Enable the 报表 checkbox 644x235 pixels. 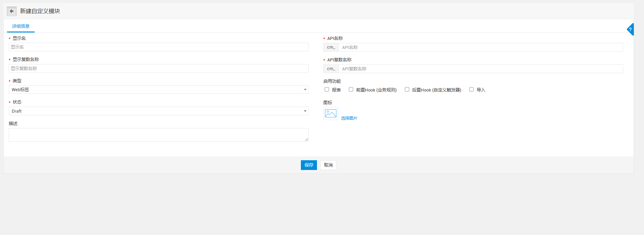pos(327,90)
